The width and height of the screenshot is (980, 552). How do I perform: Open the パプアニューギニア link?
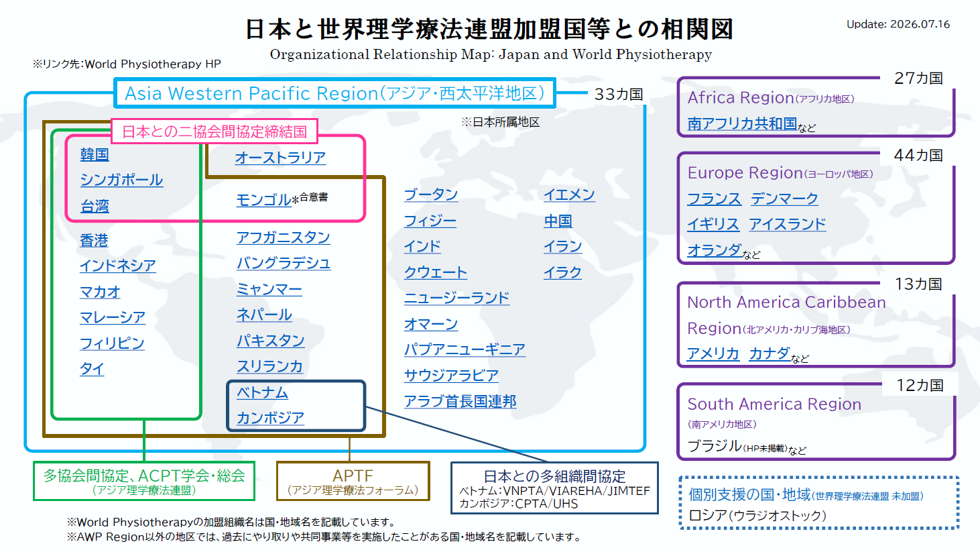pyautogui.click(x=465, y=349)
